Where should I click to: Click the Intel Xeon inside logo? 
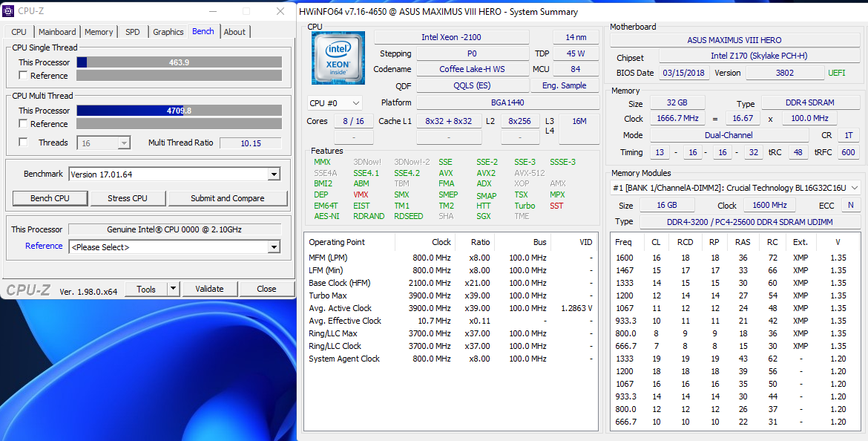[x=338, y=57]
